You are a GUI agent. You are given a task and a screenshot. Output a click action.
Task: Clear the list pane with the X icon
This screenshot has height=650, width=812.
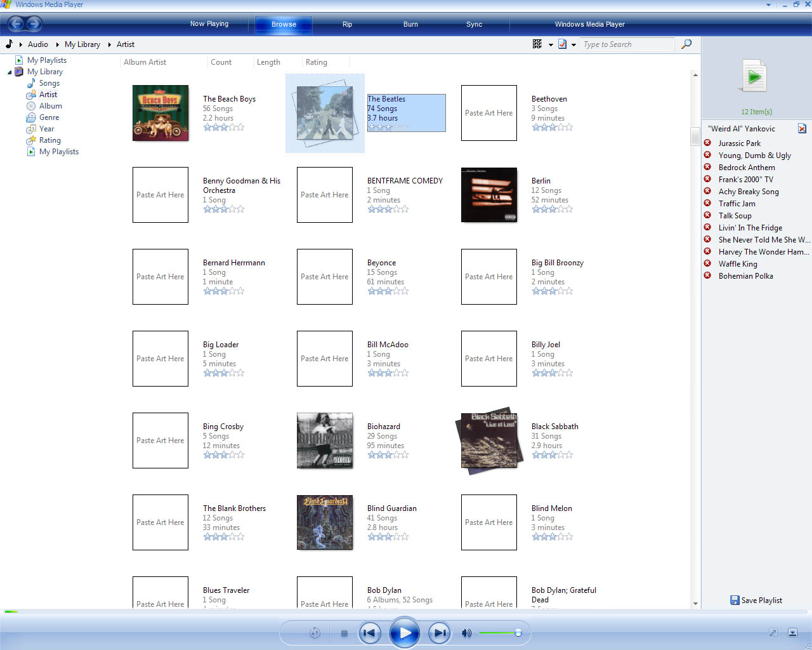pos(802,128)
